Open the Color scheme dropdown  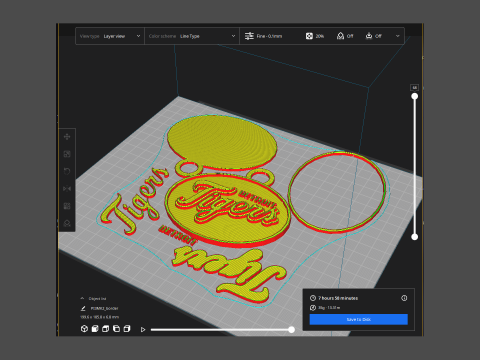tap(192, 36)
